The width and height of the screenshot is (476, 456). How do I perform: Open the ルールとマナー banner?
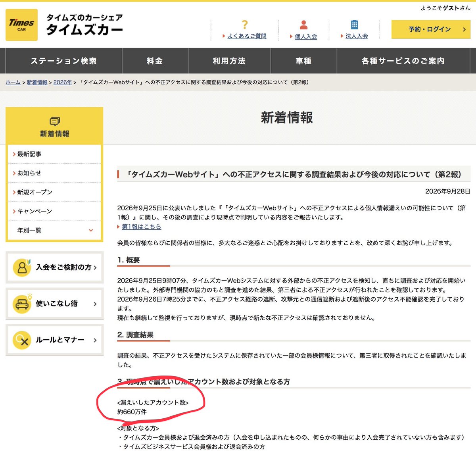click(x=54, y=340)
